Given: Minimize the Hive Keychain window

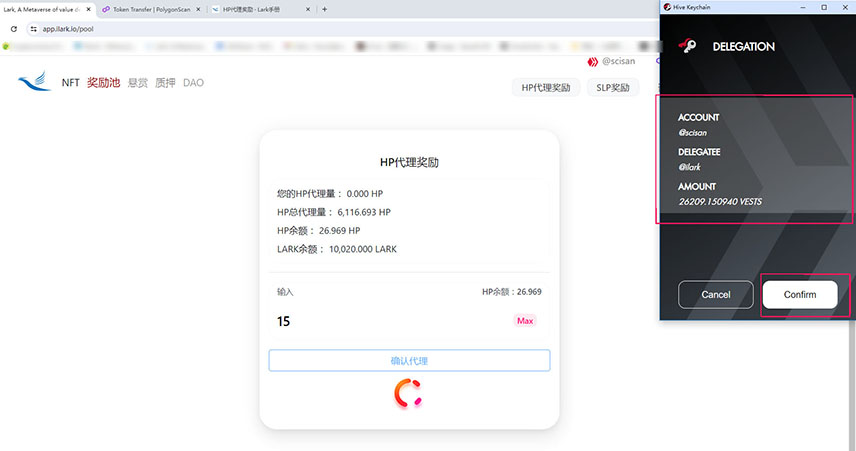Looking at the screenshot, I should click(x=803, y=7).
